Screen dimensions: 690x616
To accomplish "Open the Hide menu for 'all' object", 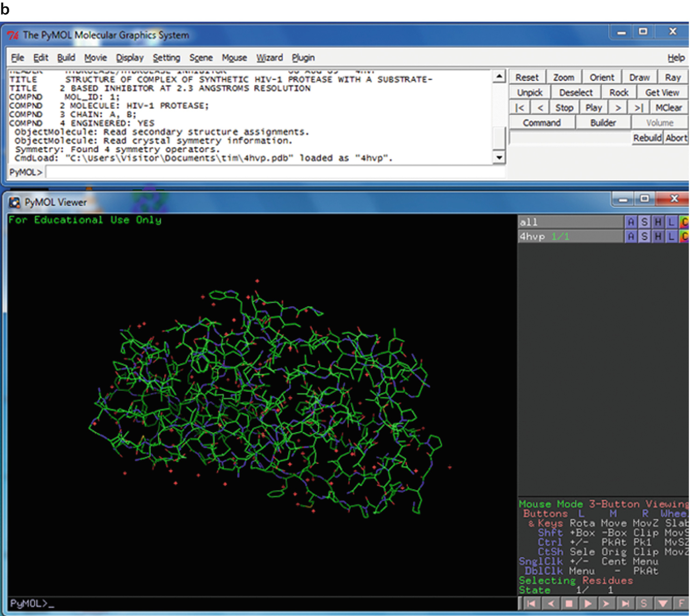I will 658,222.
